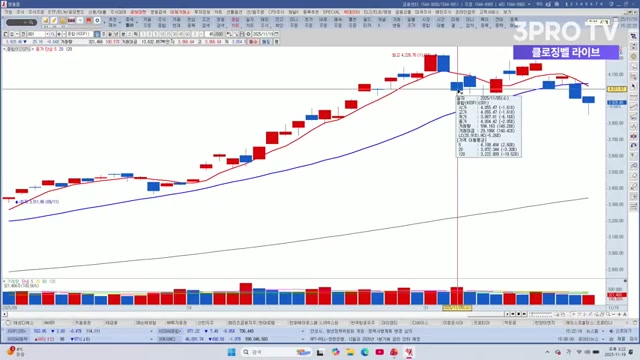
Task: Open the news category dropdown at bottom right
Action: tap(603, 331)
